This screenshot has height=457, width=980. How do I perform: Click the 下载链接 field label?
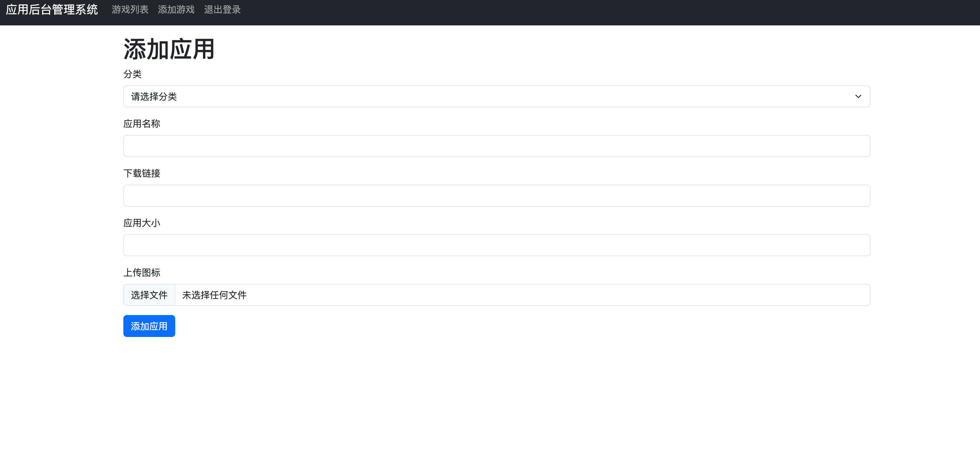[142, 173]
